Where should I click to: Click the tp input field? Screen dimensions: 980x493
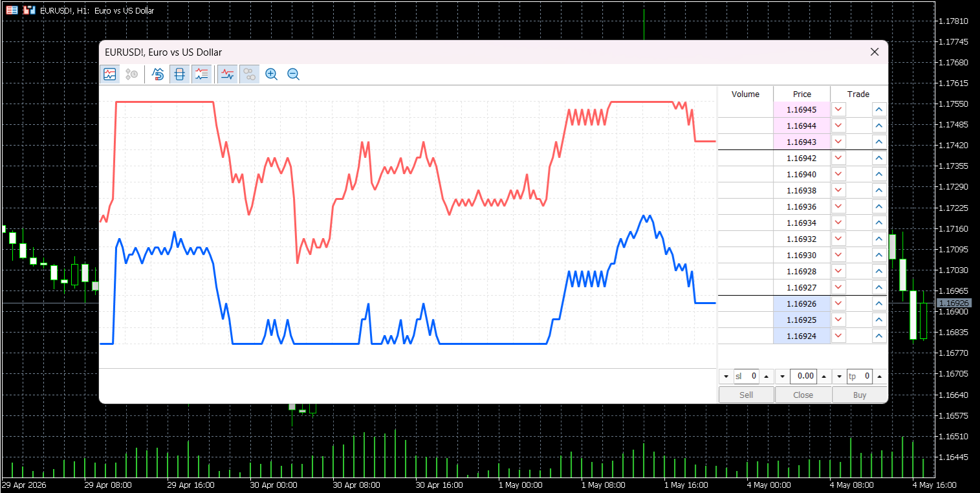[860, 377]
